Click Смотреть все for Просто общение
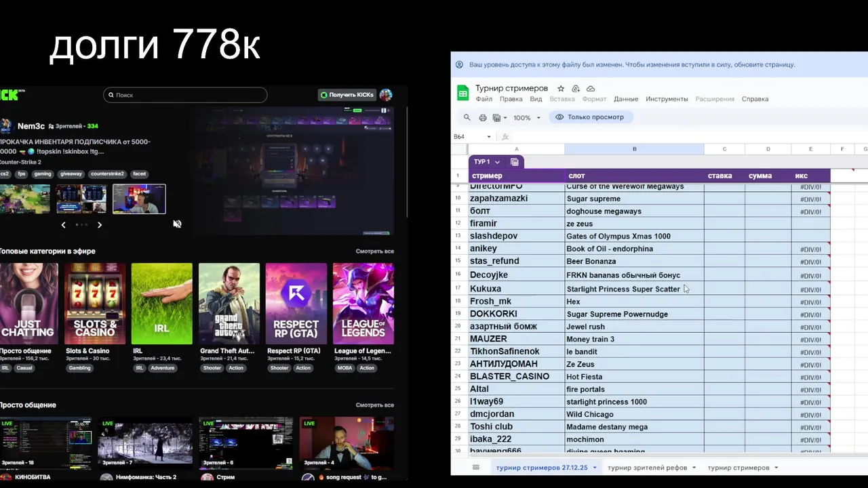 pos(374,405)
